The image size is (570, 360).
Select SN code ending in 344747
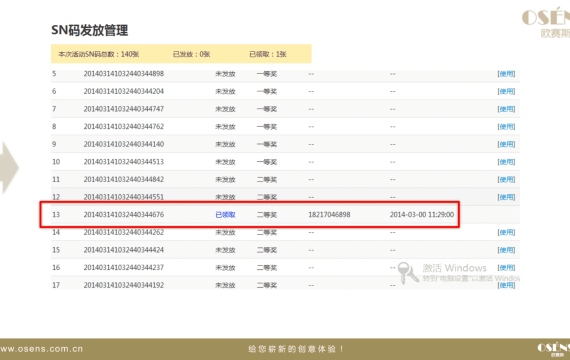tap(124, 109)
